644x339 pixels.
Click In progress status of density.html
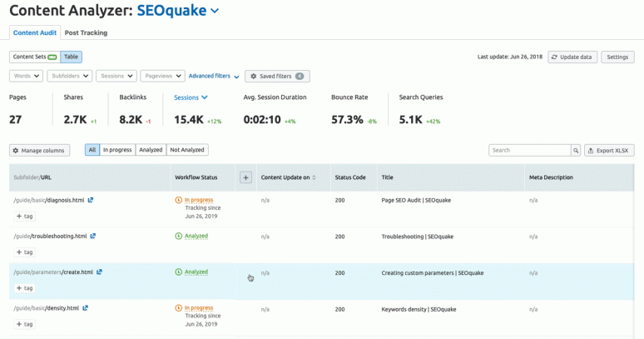(199, 308)
